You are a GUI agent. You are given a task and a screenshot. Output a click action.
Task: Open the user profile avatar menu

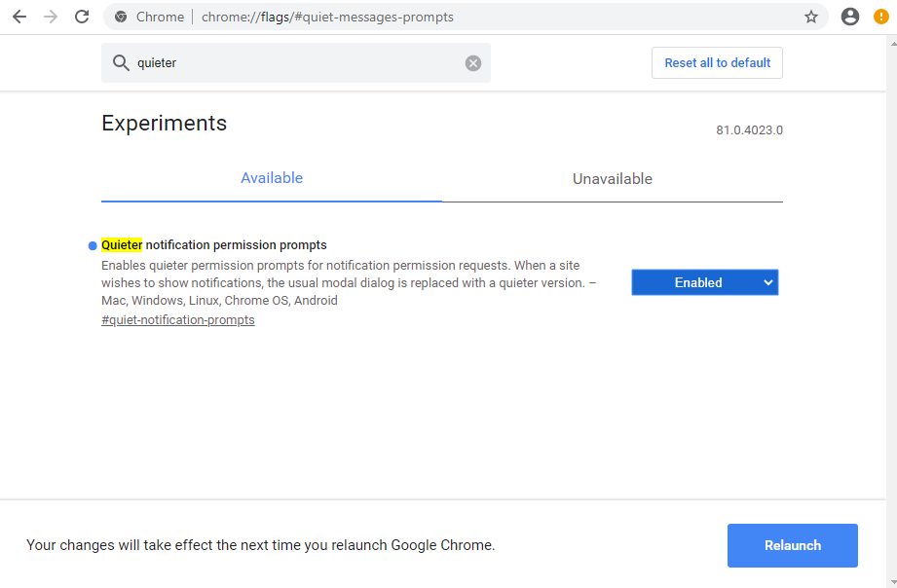850,17
